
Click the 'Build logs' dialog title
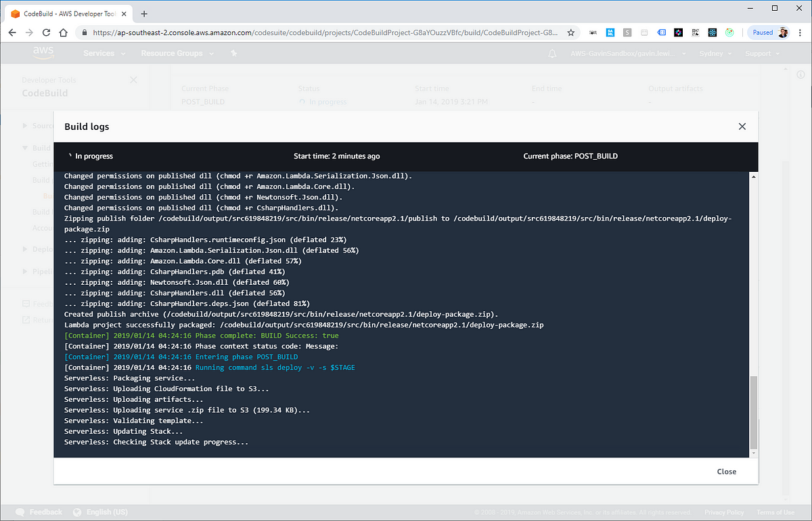coord(87,127)
